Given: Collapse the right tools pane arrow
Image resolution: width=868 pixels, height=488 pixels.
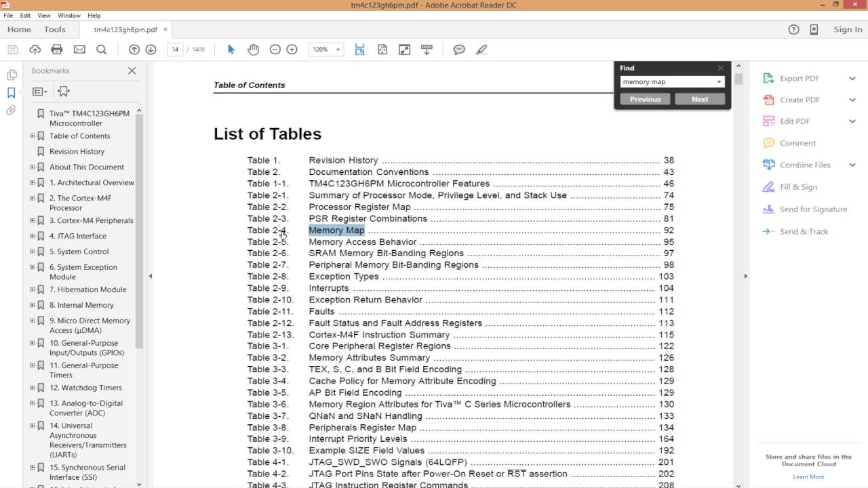Looking at the screenshot, I should pos(745,276).
